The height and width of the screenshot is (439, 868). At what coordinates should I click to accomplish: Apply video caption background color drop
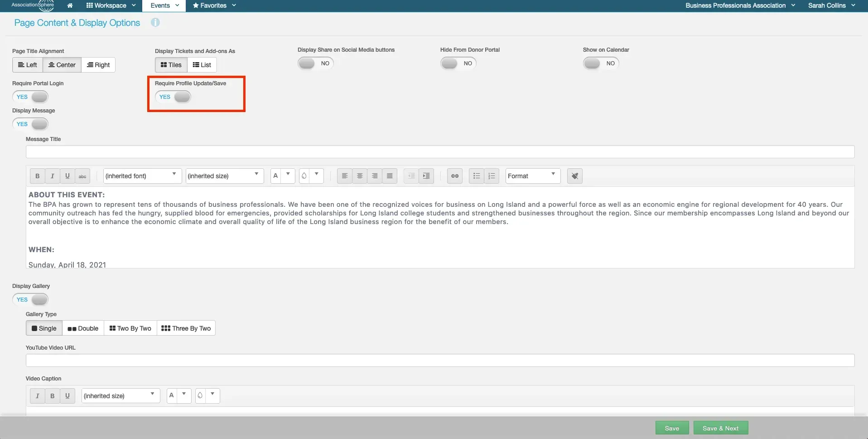pyautogui.click(x=200, y=396)
